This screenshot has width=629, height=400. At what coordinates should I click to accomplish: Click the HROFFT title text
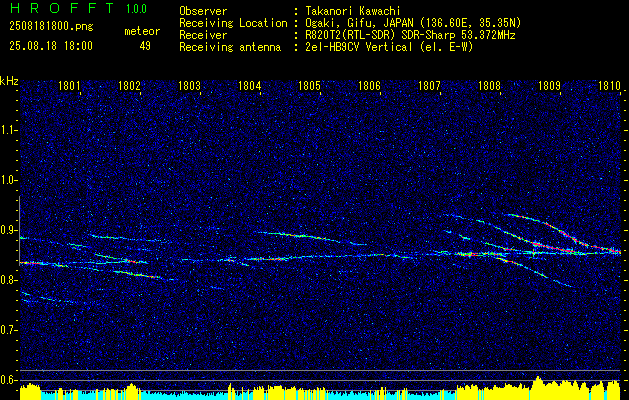coord(62,8)
